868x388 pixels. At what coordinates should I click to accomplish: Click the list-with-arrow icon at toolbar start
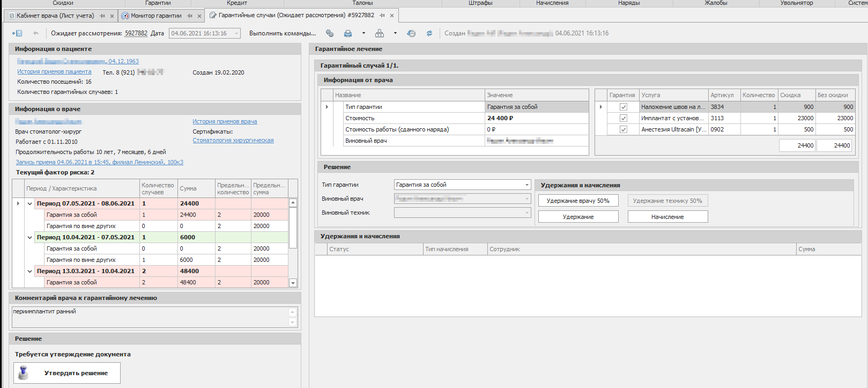pyautogui.click(x=17, y=33)
